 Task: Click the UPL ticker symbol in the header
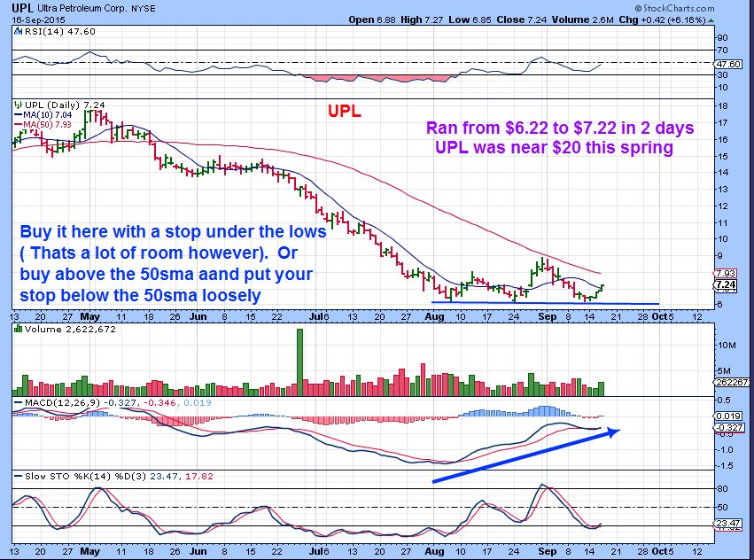(23, 8)
